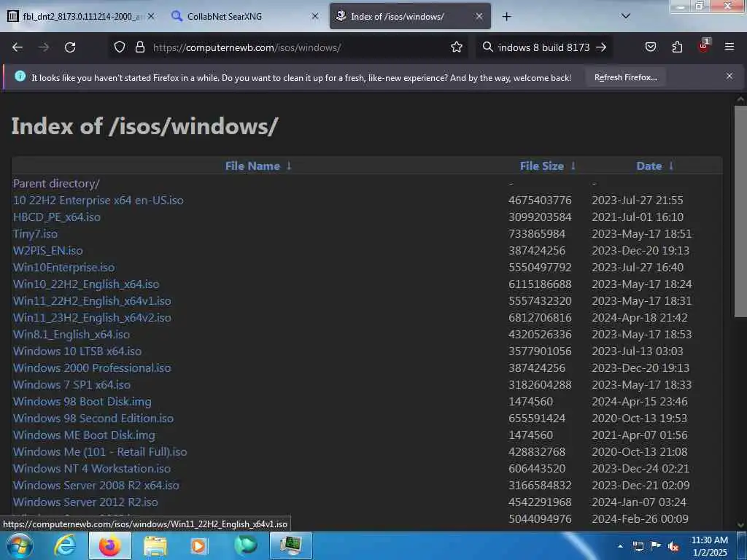The width and height of the screenshot is (747, 560).
Task: Launch Internet Explorer from the taskbar
Action: coord(64,545)
